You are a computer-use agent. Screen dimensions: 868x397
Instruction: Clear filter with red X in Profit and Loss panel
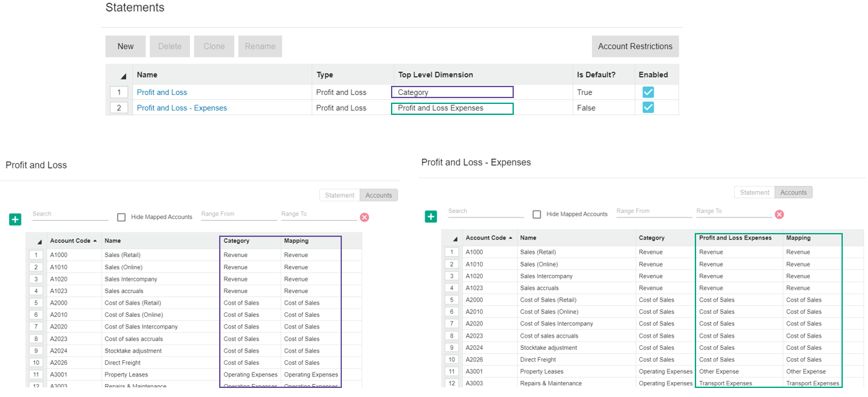point(365,218)
